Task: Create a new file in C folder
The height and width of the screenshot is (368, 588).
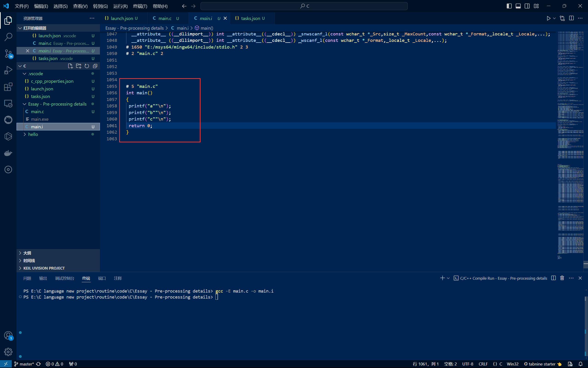Action: coord(70,66)
